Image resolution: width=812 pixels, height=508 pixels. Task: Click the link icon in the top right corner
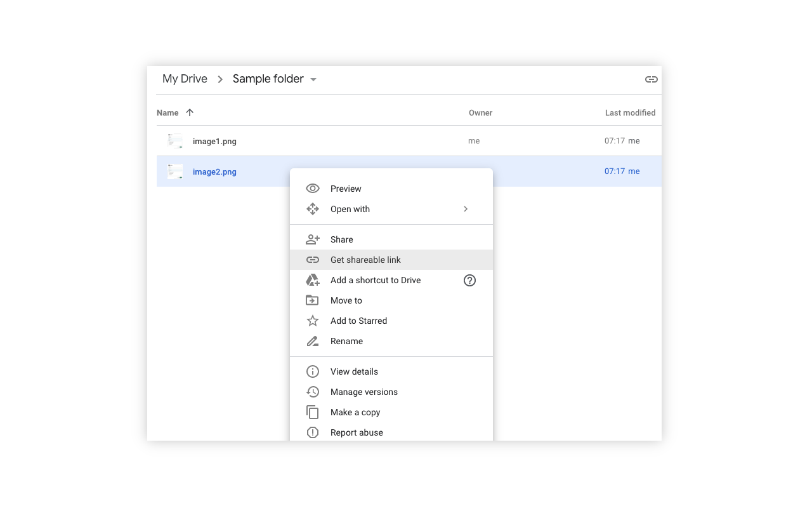pyautogui.click(x=652, y=79)
